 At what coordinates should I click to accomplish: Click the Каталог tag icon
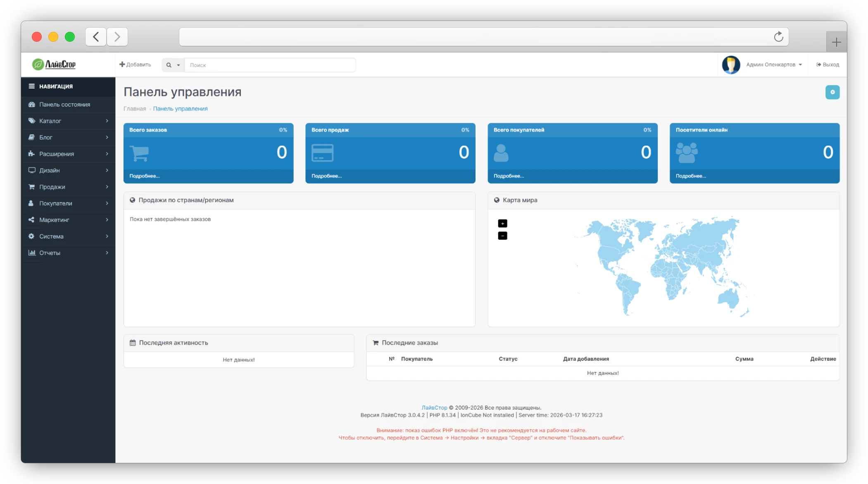click(x=31, y=121)
